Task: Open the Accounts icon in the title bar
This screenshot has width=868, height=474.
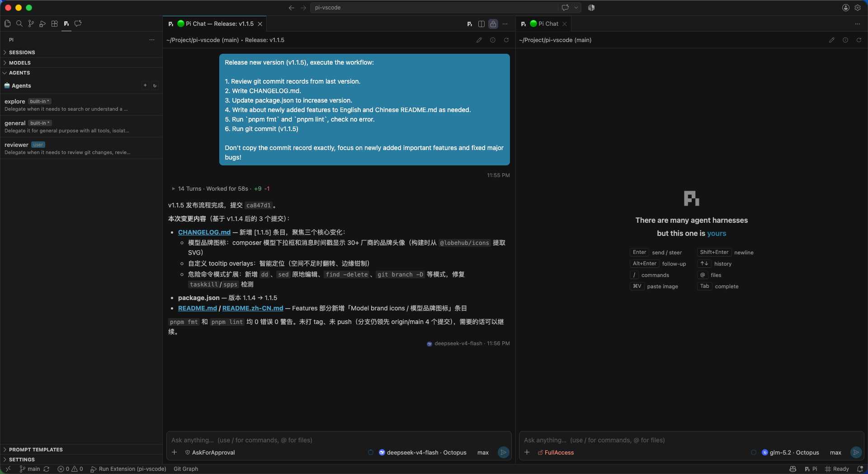Action: [846, 8]
